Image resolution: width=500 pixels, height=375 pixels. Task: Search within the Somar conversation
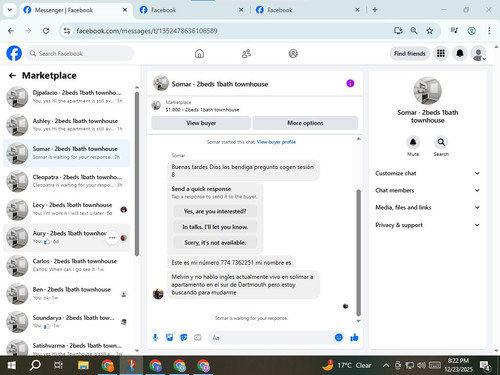pyautogui.click(x=441, y=142)
